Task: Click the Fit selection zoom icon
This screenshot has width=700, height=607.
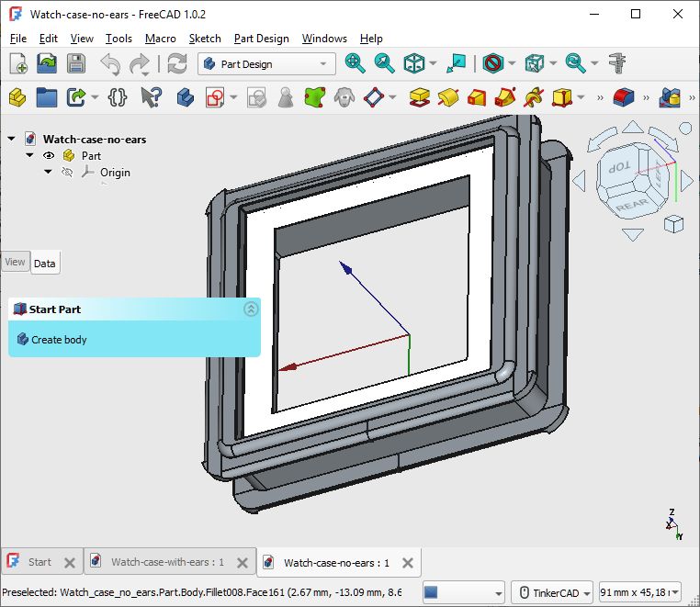Action: [x=384, y=63]
